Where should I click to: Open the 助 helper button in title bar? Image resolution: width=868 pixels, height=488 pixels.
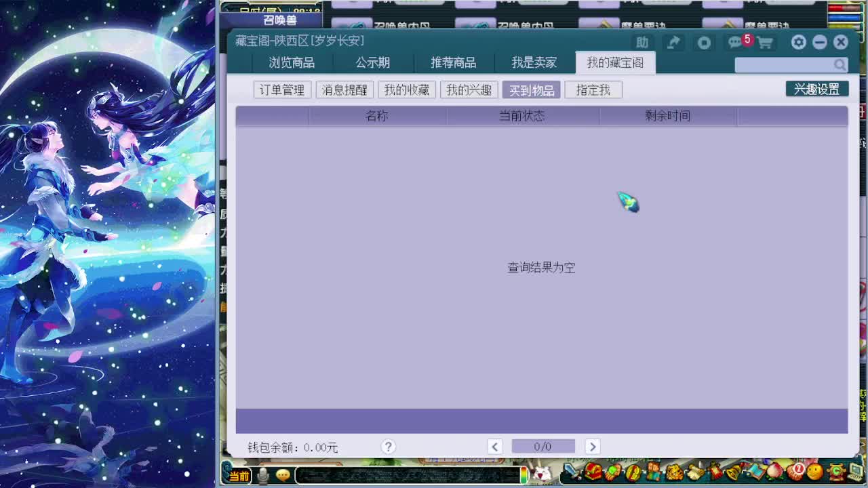coord(642,43)
